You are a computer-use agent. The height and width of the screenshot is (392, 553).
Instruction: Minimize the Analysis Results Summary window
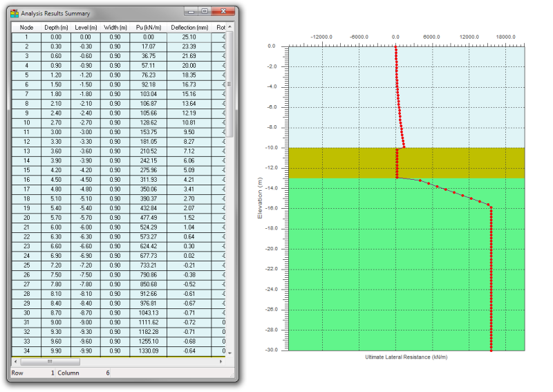[x=191, y=11]
